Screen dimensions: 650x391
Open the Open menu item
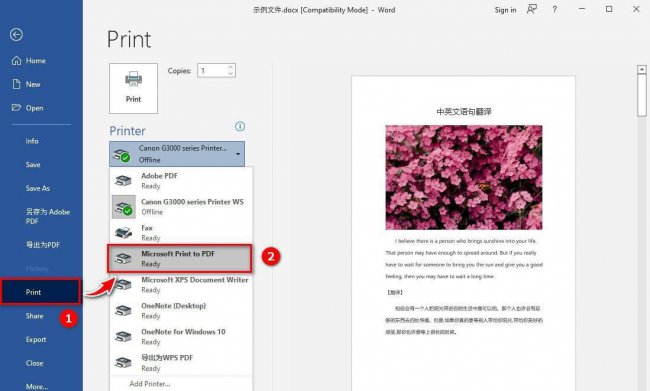(x=41, y=108)
